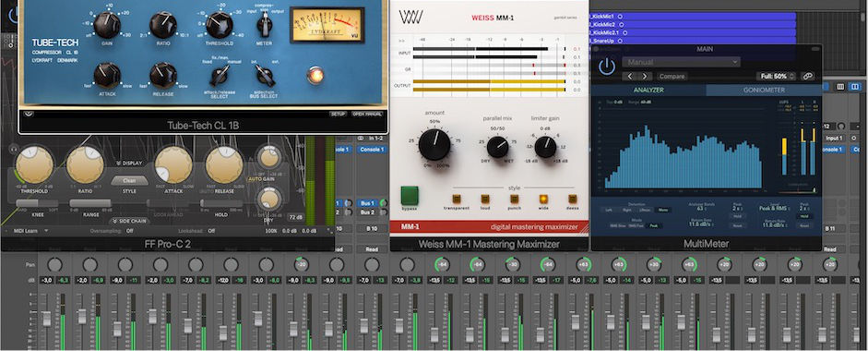Select the transparent style on Weiss MM-1
Image resolution: width=868 pixels, height=351 pixels.
pos(457,199)
